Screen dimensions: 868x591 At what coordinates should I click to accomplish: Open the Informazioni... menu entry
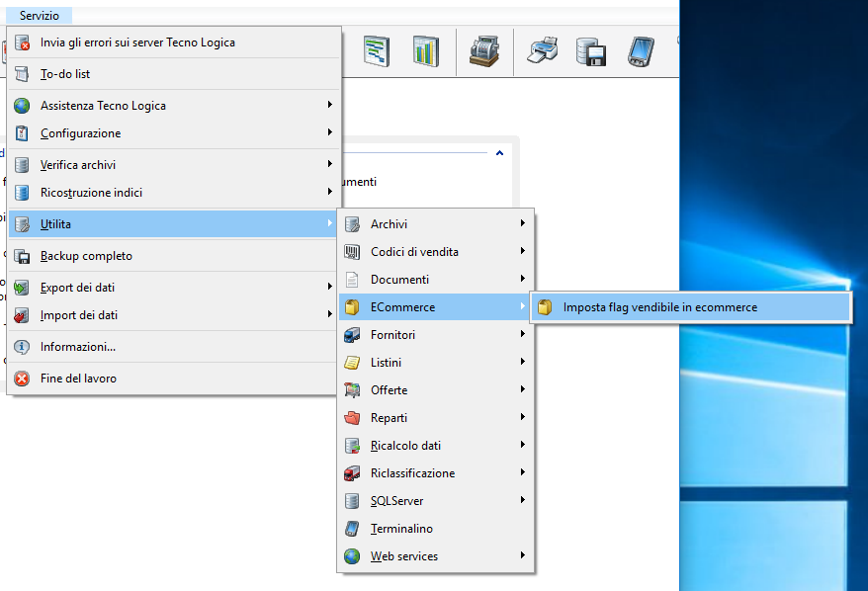[78, 347]
